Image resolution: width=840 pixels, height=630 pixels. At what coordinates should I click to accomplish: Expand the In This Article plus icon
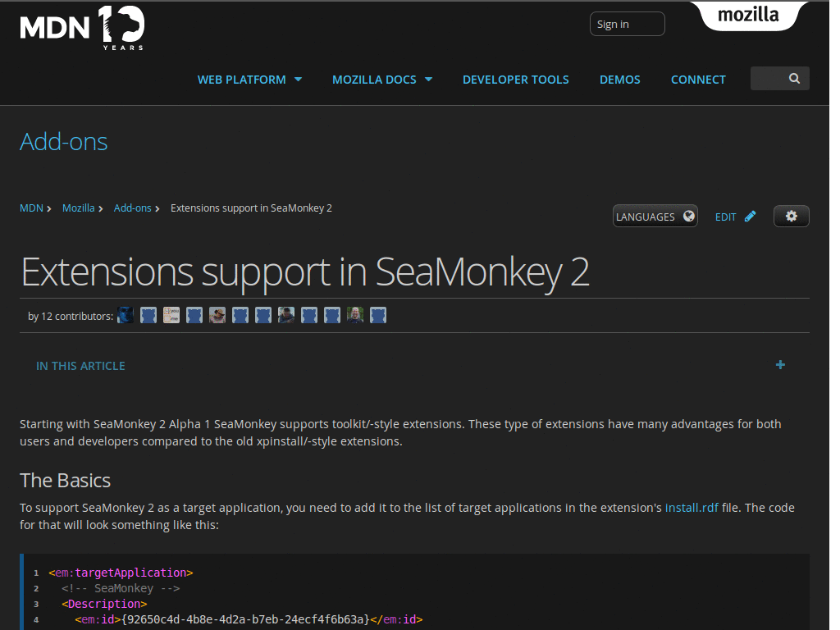coord(781,365)
